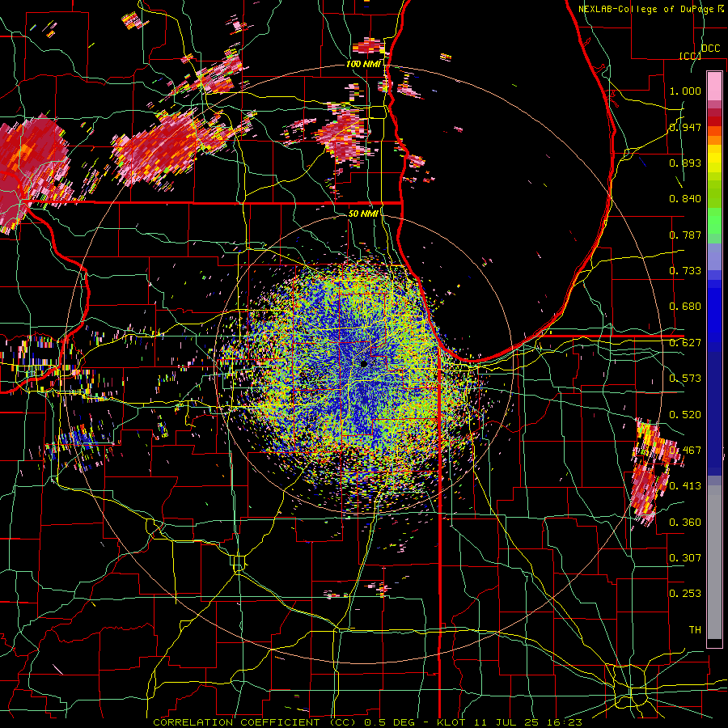Click the 0.680 scale value
The image size is (728, 728).
click(685, 307)
